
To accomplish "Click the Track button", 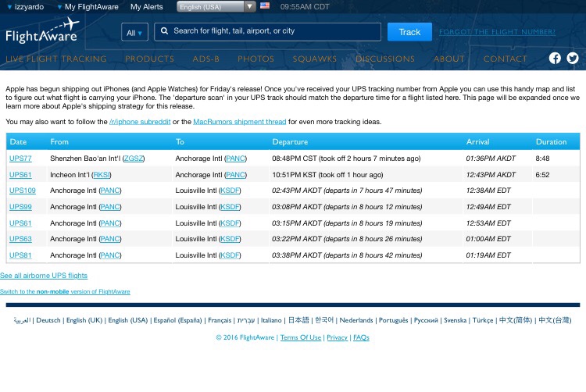I will (409, 32).
